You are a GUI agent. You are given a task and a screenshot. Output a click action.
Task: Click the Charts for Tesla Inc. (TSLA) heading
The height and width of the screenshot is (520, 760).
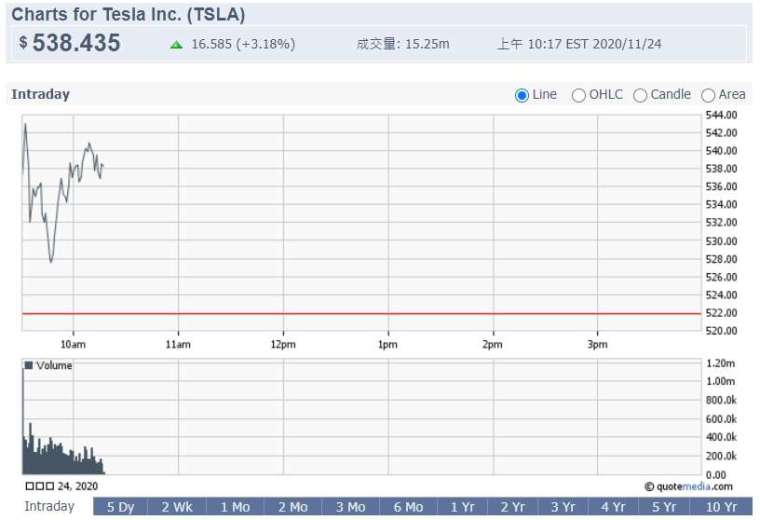(128, 15)
